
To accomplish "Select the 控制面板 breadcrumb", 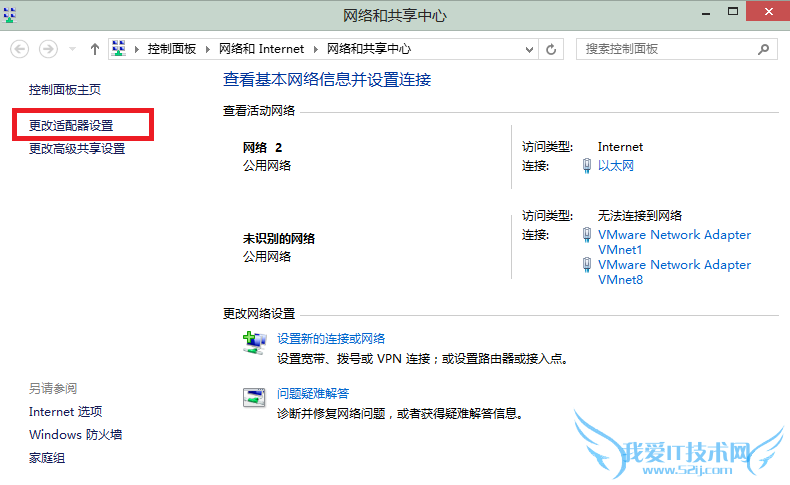I will point(171,49).
